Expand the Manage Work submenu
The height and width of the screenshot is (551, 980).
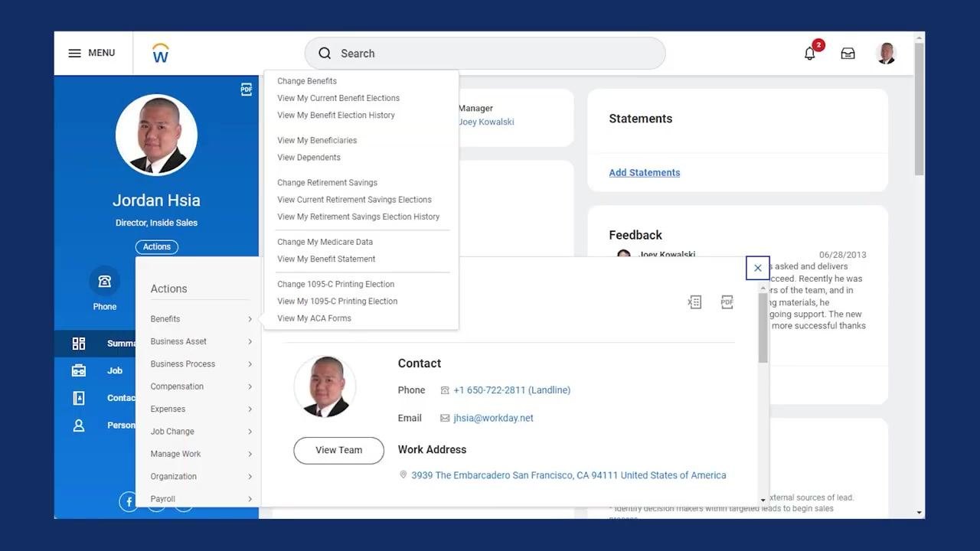201,454
